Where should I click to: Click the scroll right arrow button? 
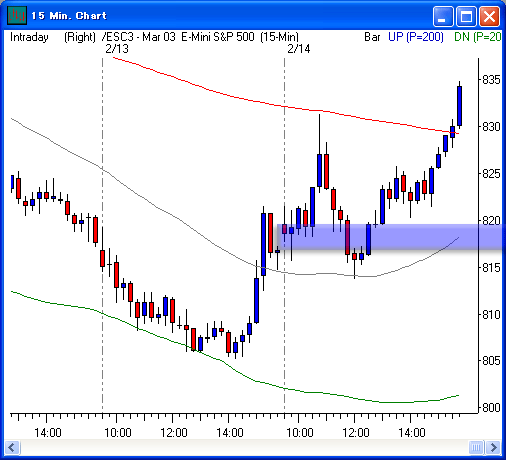[x=493, y=447]
